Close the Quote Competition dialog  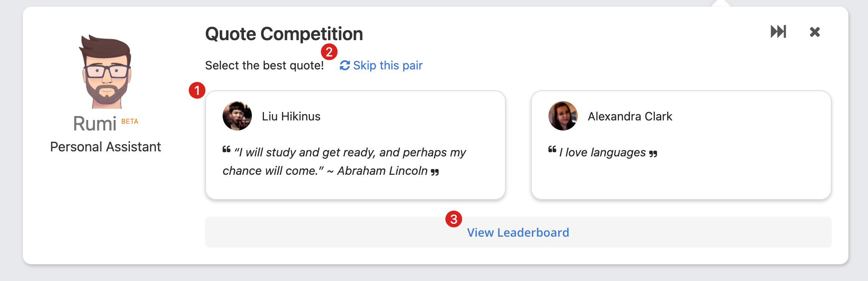pyautogui.click(x=815, y=32)
